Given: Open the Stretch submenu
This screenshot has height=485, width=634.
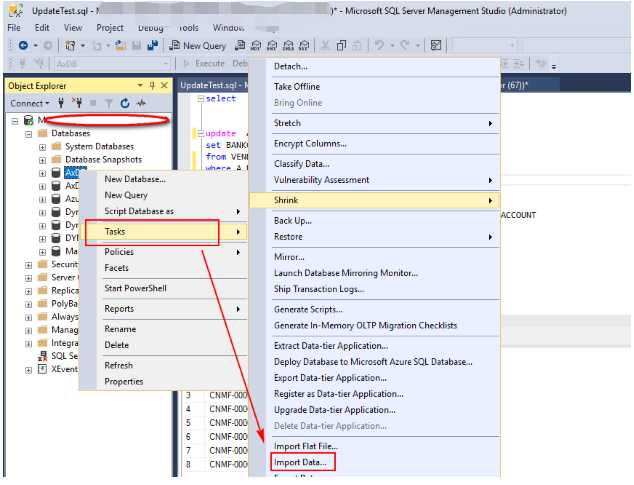Looking at the screenshot, I should coord(374,123).
